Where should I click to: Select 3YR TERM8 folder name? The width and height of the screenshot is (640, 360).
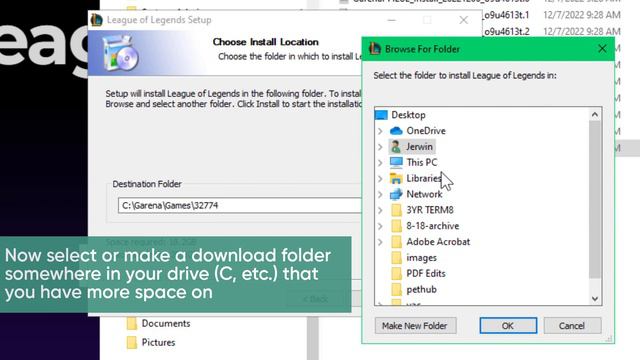click(x=430, y=210)
